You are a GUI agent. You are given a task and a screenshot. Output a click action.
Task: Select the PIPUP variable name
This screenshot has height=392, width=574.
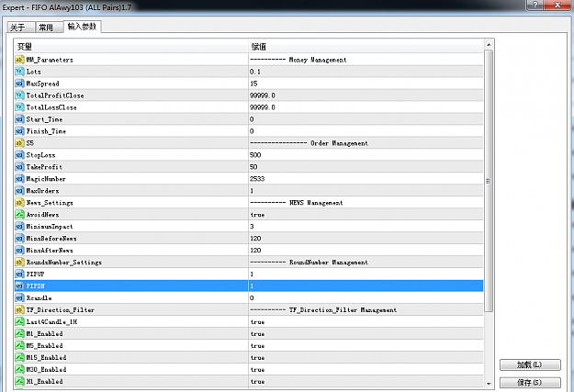[35, 274]
